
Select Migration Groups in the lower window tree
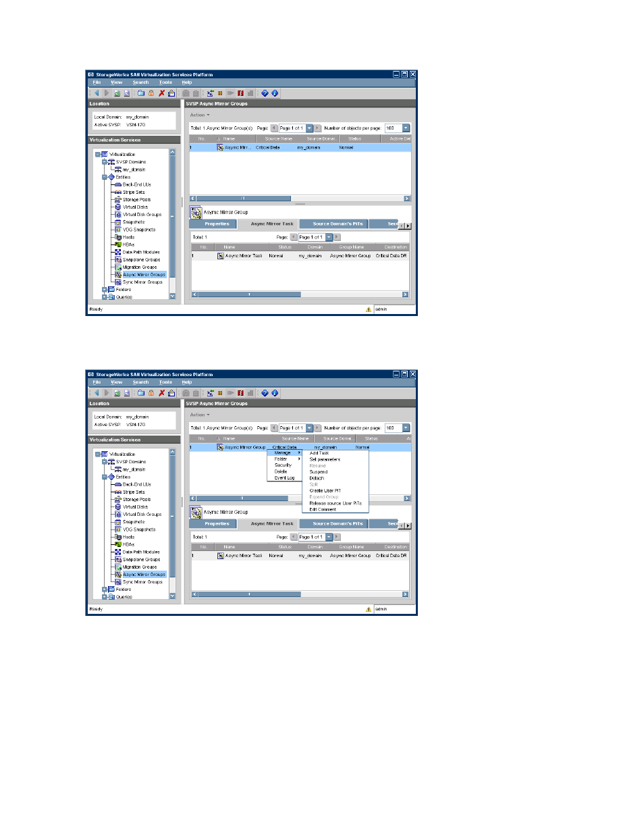click(x=140, y=567)
